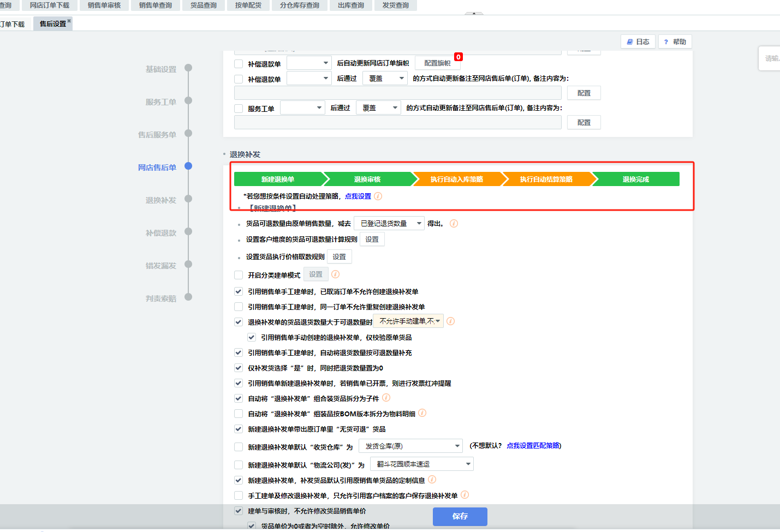
Task: Click the 点我设置匹配策略 link
Action: point(533,446)
